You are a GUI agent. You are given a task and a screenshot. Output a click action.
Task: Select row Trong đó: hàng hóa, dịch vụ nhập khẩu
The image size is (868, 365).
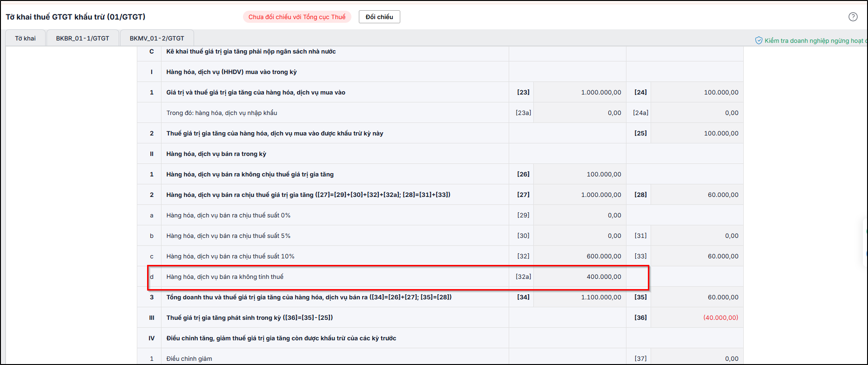(x=440, y=113)
